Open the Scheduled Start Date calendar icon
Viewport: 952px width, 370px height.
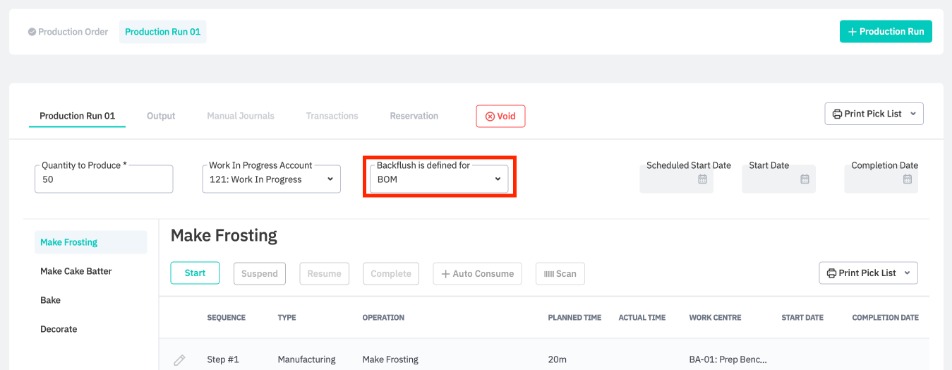coord(702,179)
